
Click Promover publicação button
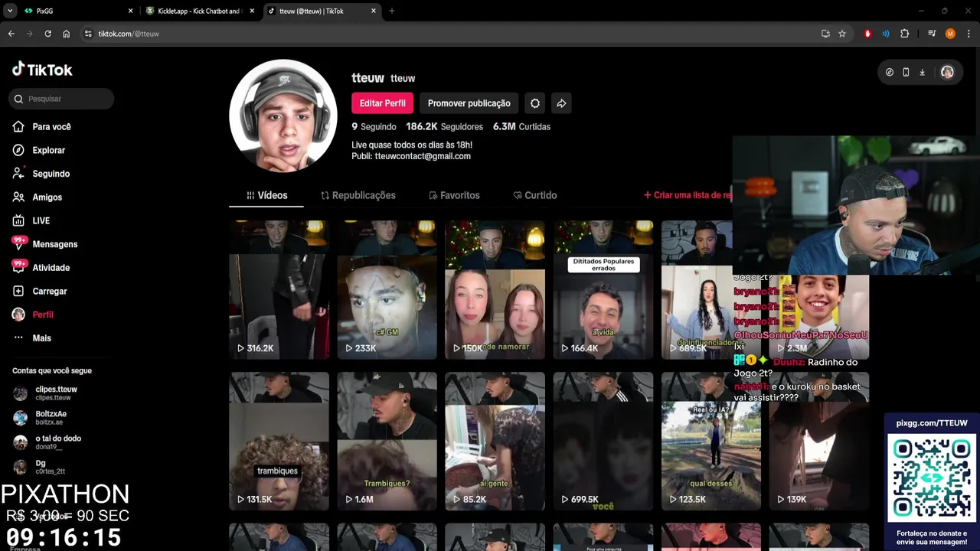point(469,103)
